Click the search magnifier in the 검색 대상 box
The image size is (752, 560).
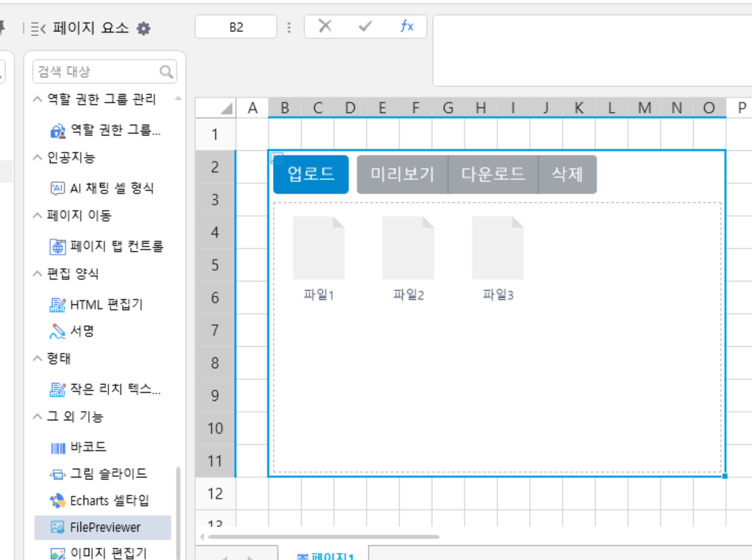tap(166, 72)
